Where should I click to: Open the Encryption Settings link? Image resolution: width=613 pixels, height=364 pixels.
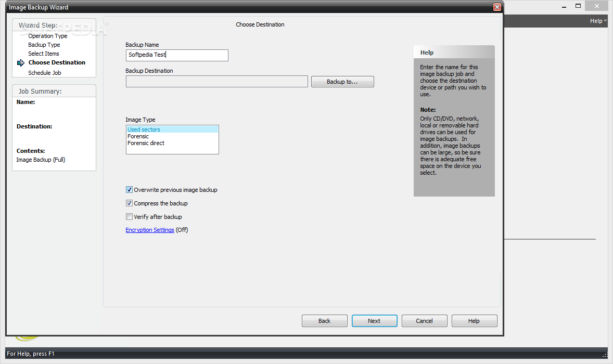(150, 230)
